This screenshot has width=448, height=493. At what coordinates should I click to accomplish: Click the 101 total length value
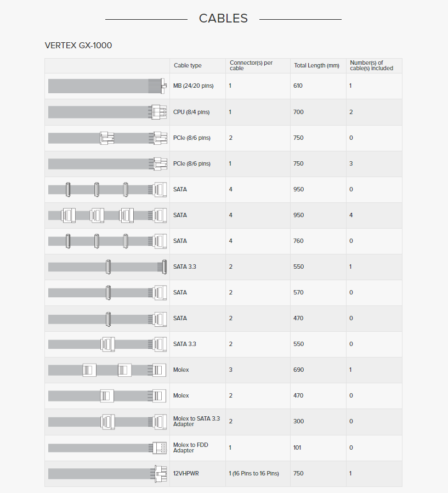point(297,447)
